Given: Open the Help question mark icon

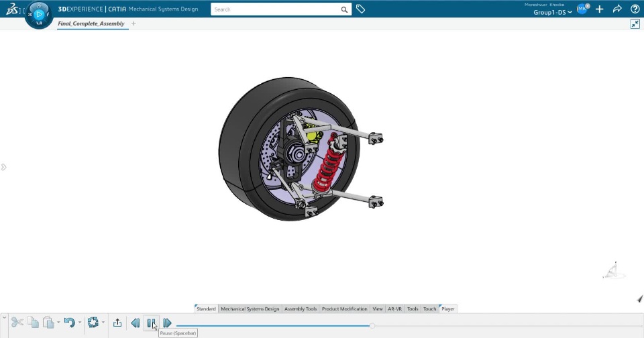Looking at the screenshot, I should point(635,9).
